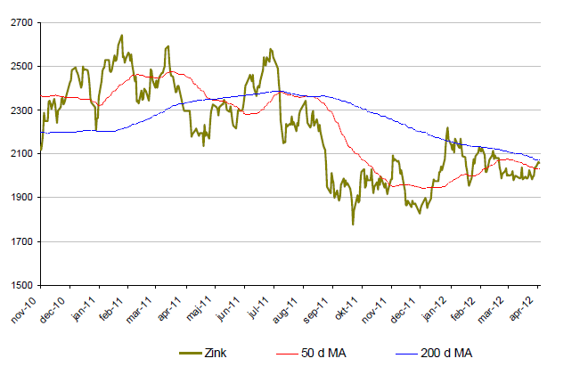Click the Zink legend label
Viewport: 588px width, 383px height.
click(216, 354)
